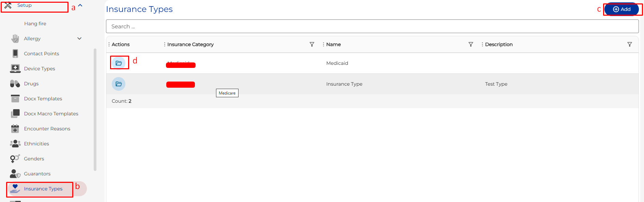644x202 pixels.
Task: Select the Insurance Type name cell
Action: [x=344, y=84]
